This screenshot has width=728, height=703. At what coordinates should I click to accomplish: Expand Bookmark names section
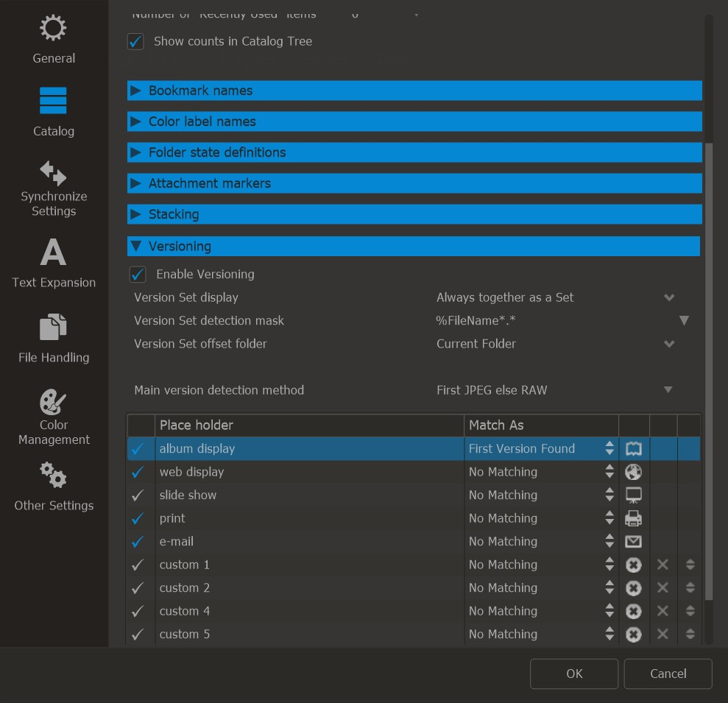click(414, 91)
